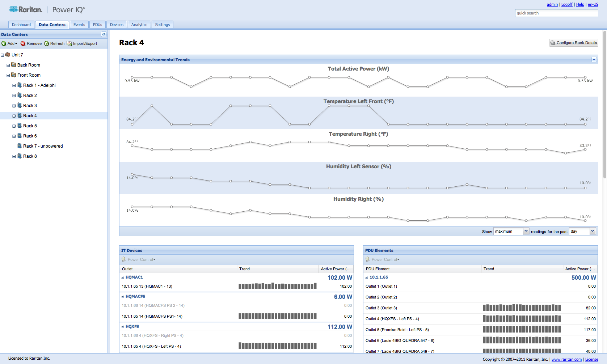Click the Remove red icon

tap(23, 43)
